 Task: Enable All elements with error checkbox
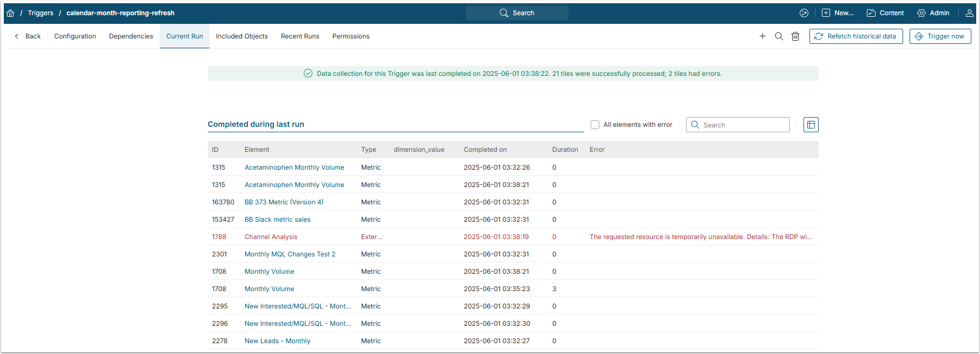[x=595, y=125]
